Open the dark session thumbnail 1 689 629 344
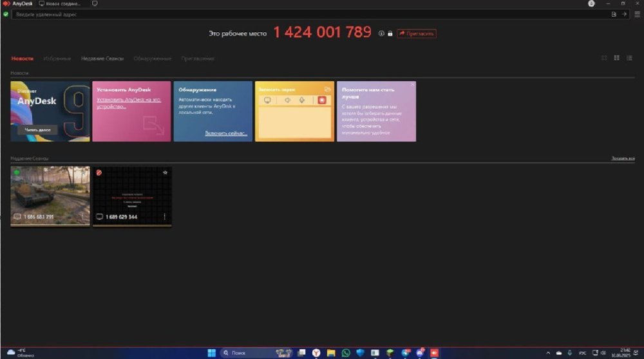 point(132,196)
